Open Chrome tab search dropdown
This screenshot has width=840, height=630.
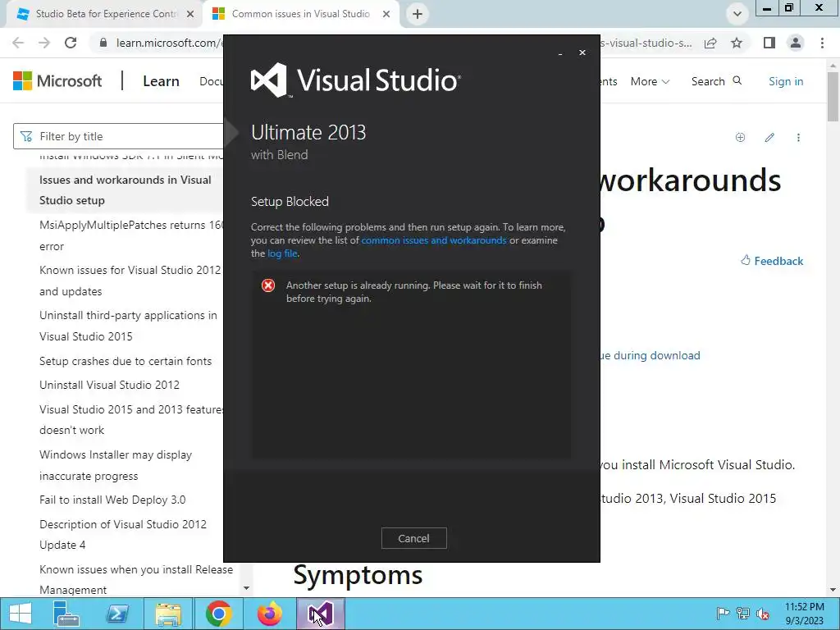pos(737,14)
